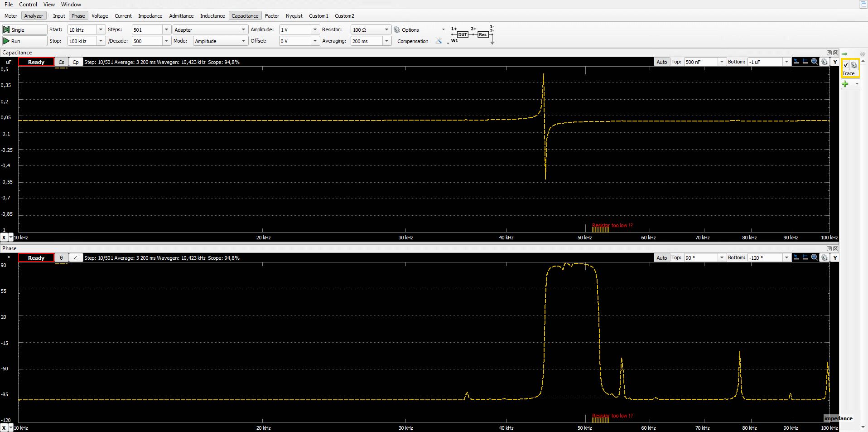Viewport: 868px width, 432px height.
Task: Toggle Cp parallel capacitance trace
Action: point(76,62)
